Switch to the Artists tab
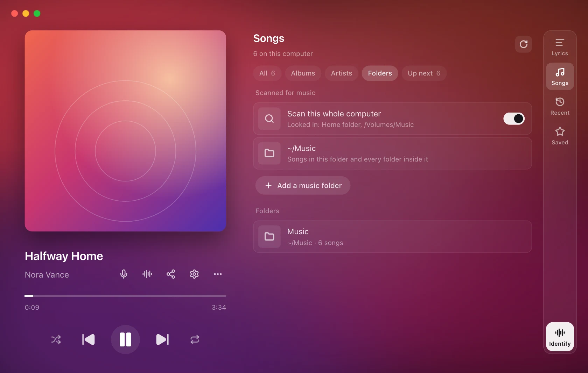 coord(342,73)
